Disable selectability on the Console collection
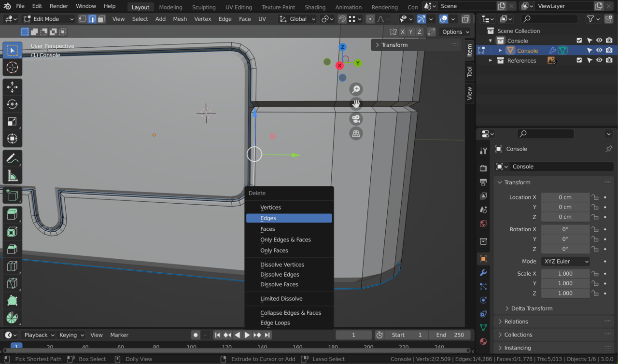 pyautogui.click(x=590, y=41)
